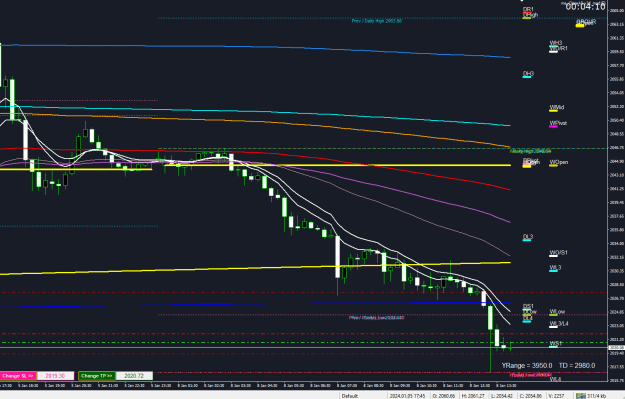625x399 pixels.
Task: Select the Default profile in status bar
Action: pyautogui.click(x=350, y=396)
